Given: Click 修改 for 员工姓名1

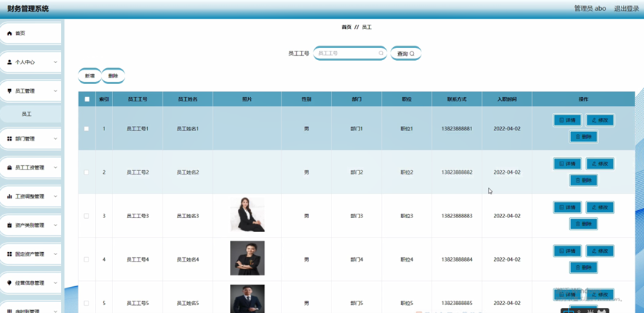Looking at the screenshot, I should point(600,120).
